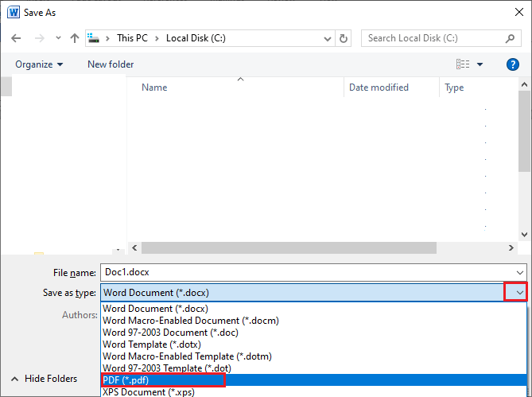The height and width of the screenshot is (397, 532).
Task: Choose Word 97-2003 Template (*.dot)
Action: pyautogui.click(x=314, y=368)
